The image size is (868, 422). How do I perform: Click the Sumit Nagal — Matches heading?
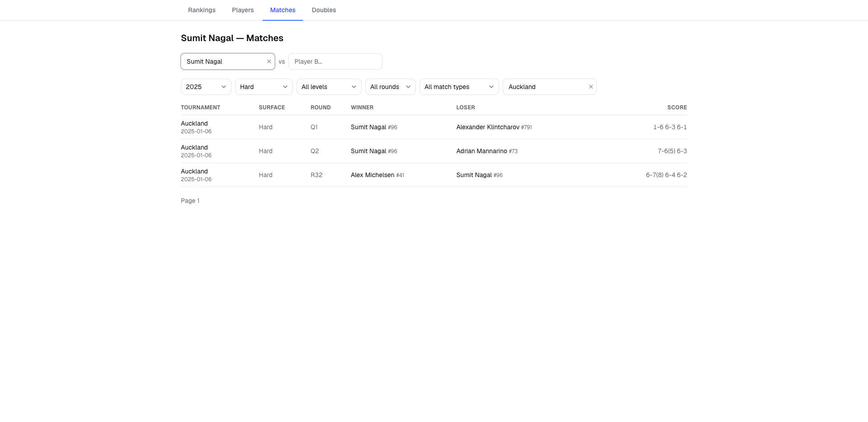[x=232, y=38]
